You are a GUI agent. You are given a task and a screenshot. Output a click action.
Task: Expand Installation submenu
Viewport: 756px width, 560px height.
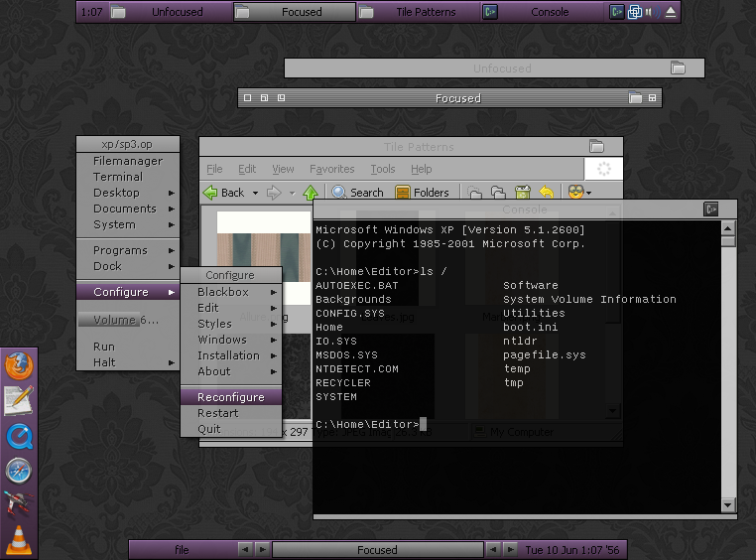(x=231, y=355)
